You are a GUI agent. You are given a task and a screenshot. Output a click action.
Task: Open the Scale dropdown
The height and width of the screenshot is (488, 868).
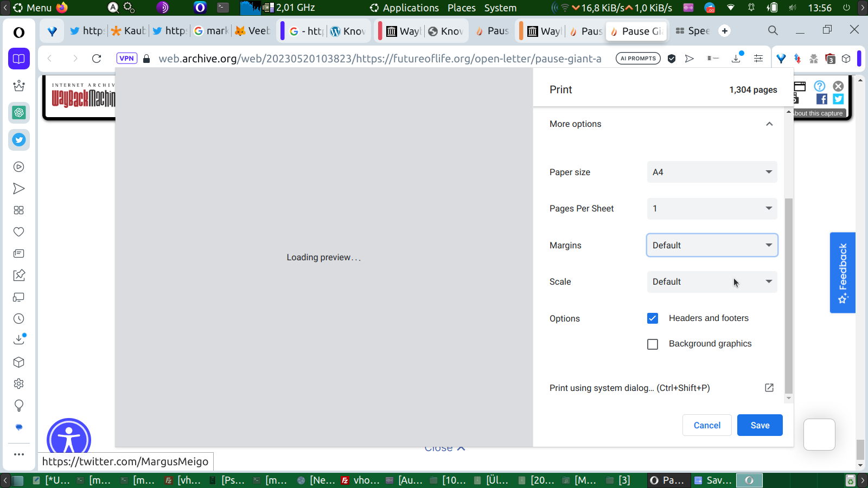(x=712, y=282)
